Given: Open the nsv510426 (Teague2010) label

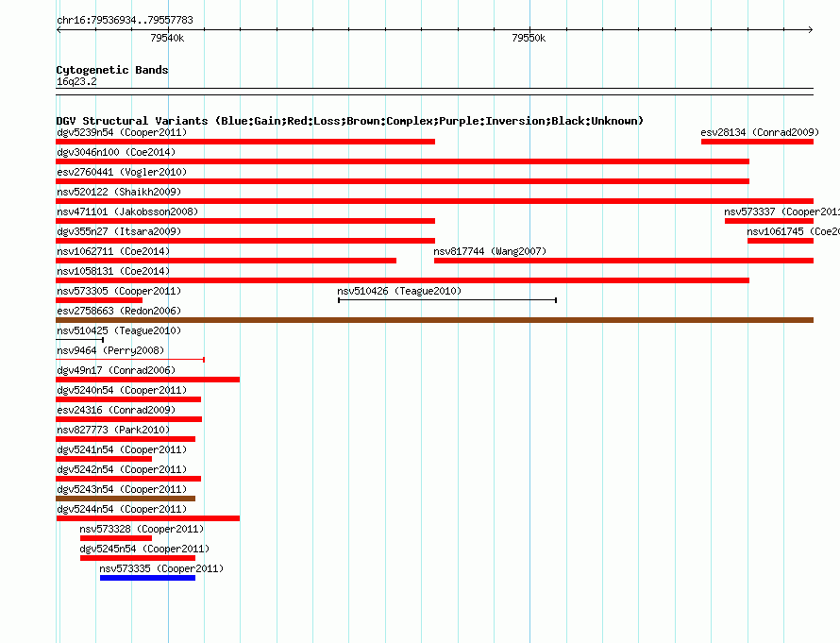Looking at the screenshot, I should tap(399, 291).
